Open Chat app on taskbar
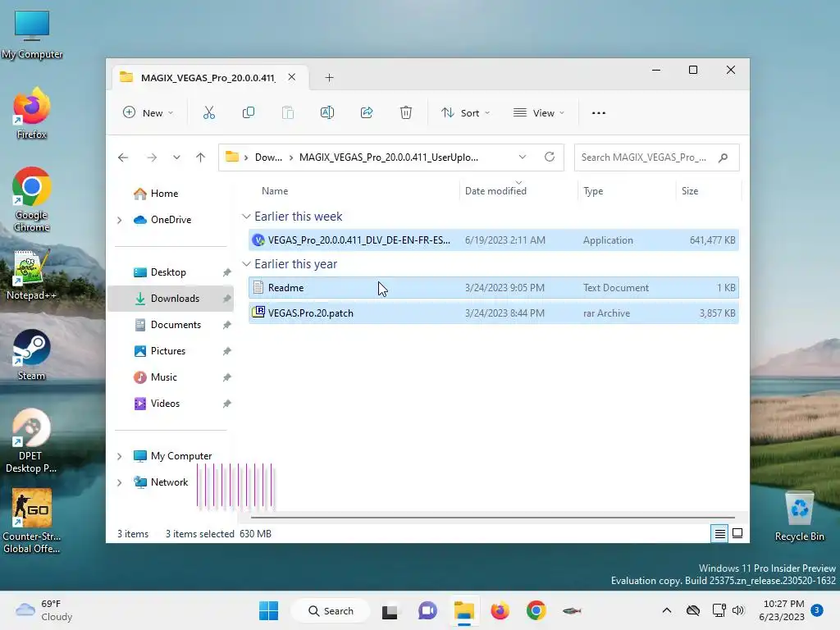This screenshot has width=840, height=630. 427,610
